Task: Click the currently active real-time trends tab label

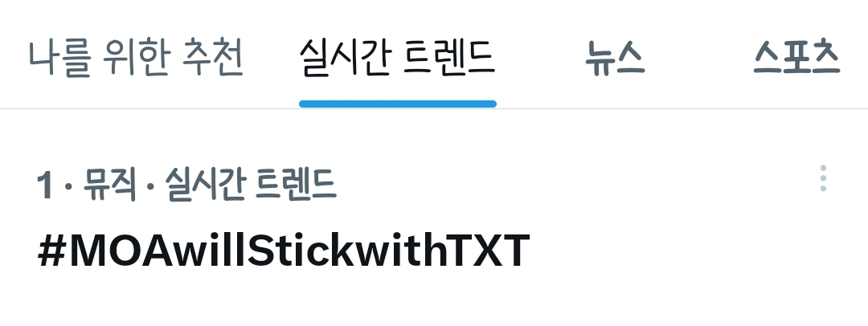Action: (397, 58)
